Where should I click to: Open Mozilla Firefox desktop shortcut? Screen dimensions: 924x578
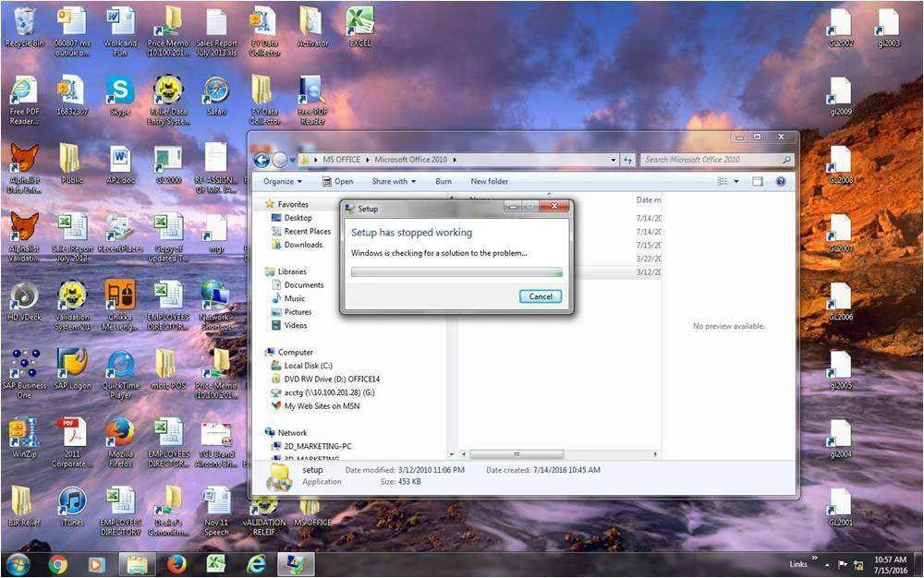coord(120,441)
